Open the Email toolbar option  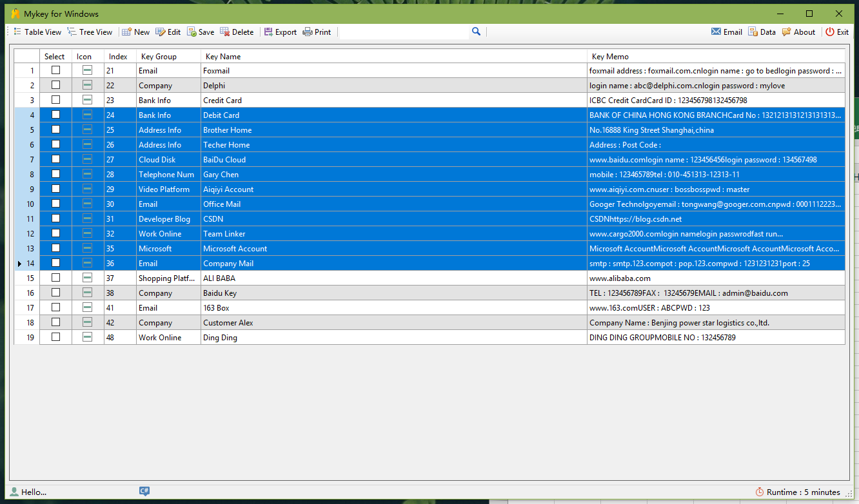(x=726, y=32)
